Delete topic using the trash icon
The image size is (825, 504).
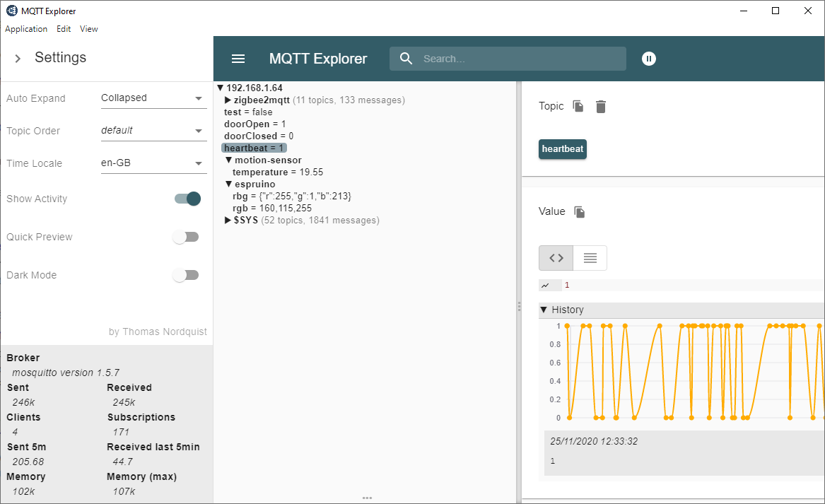pos(600,107)
